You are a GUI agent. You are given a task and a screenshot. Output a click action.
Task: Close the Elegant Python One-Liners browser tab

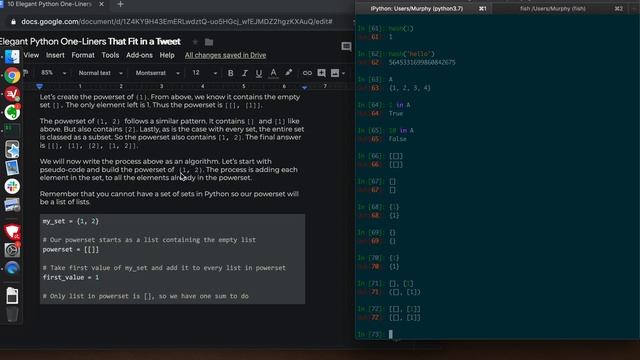point(102,4)
